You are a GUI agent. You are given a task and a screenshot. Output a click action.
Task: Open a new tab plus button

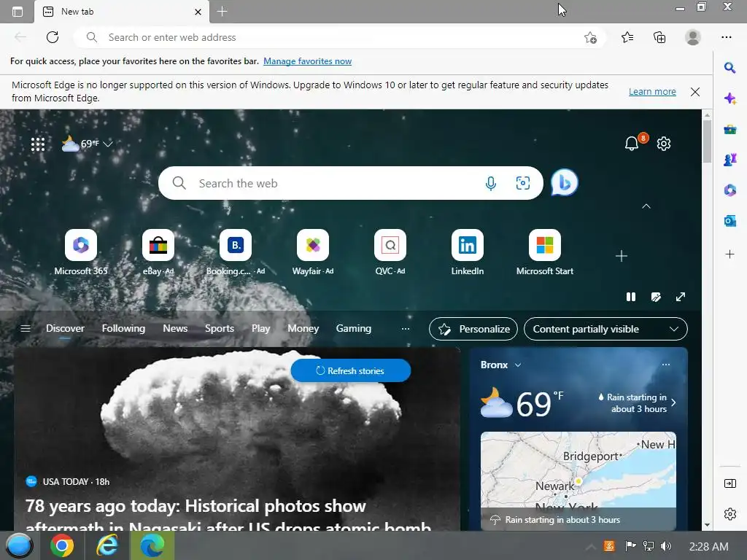tap(222, 12)
